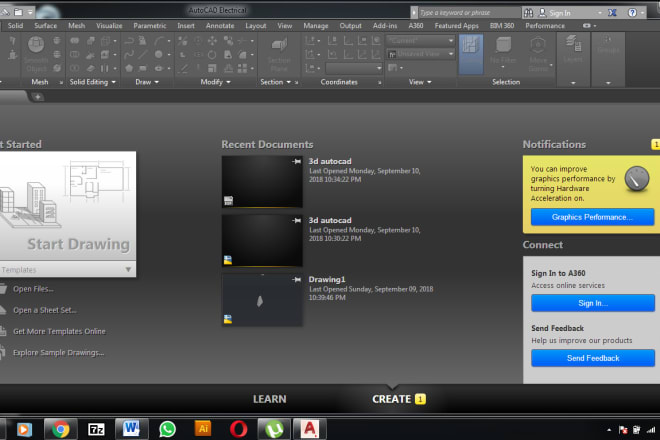The image size is (660, 440).
Task: Click the Help question mark icon
Action: [x=632, y=13]
